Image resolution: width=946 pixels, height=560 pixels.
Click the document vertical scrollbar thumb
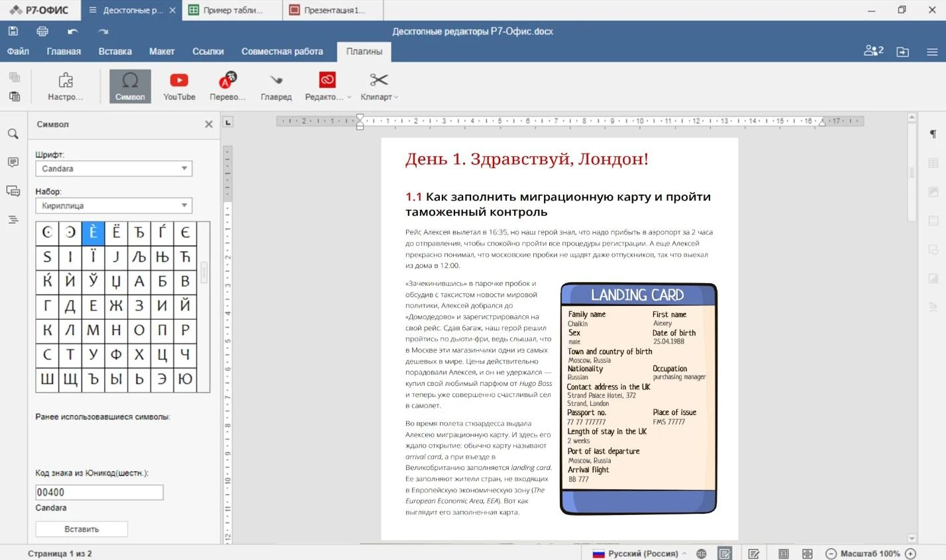click(912, 172)
